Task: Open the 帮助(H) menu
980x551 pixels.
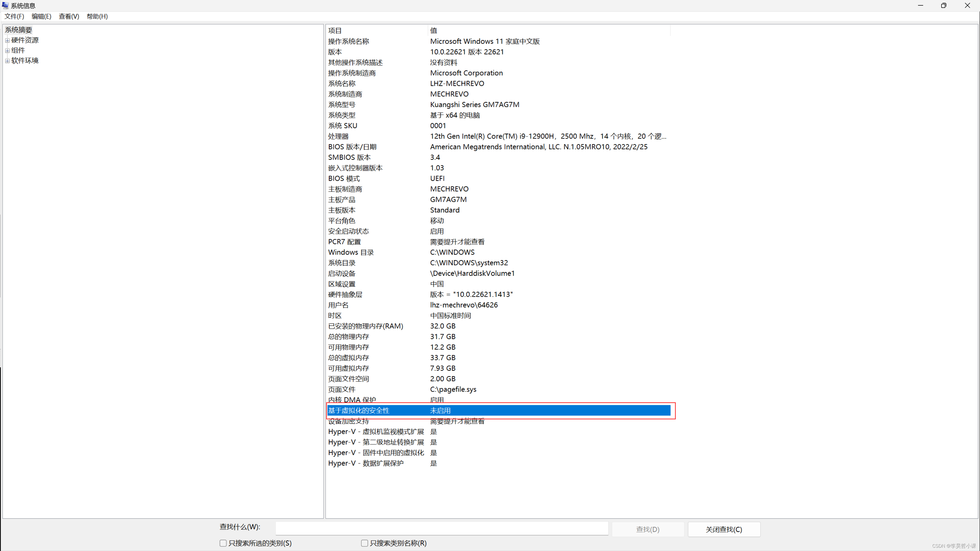Action: tap(97, 16)
